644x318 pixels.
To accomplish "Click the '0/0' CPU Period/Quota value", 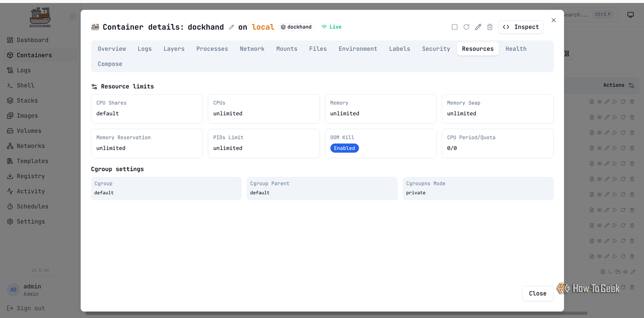I will click(x=452, y=148).
